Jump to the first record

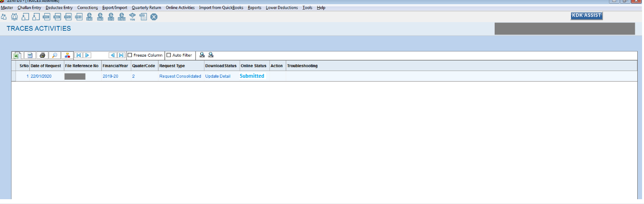tap(78, 55)
